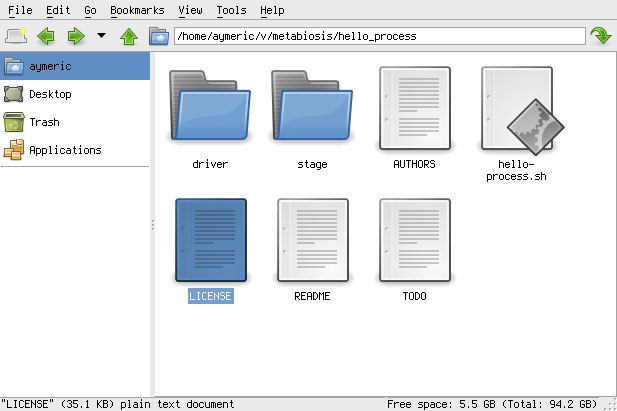This screenshot has width=617, height=411.
Task: Click the go/reload button beside path
Action: [600, 37]
